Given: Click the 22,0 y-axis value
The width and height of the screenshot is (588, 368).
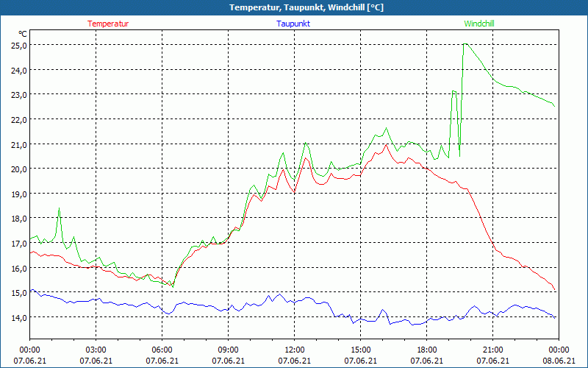Looking at the screenshot, I should tap(19, 120).
